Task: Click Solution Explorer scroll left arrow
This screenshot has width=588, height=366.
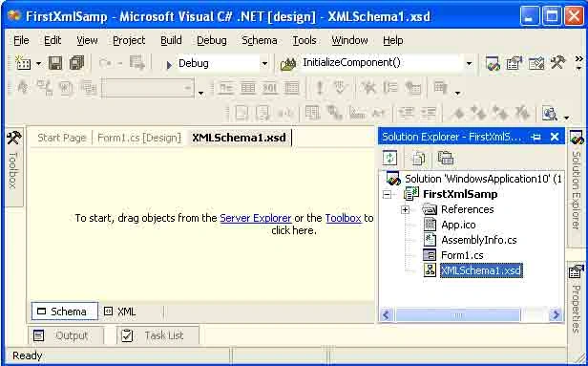Action: 387,314
